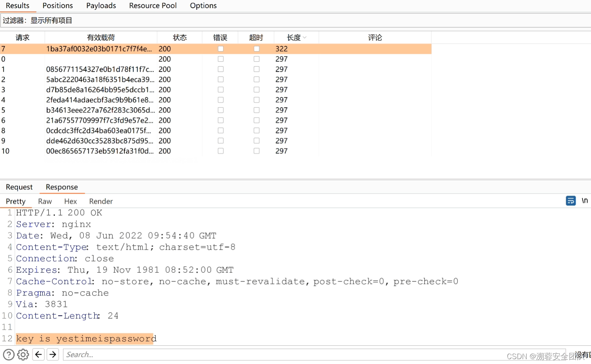591x364 pixels.
Task: Click the Cache-Control header line
Action: (x=237, y=281)
